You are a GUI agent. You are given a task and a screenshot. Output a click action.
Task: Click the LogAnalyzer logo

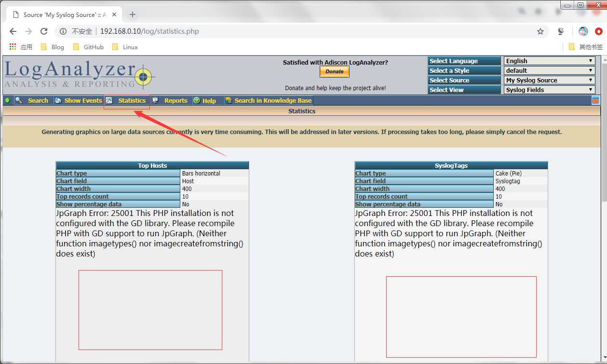point(80,75)
